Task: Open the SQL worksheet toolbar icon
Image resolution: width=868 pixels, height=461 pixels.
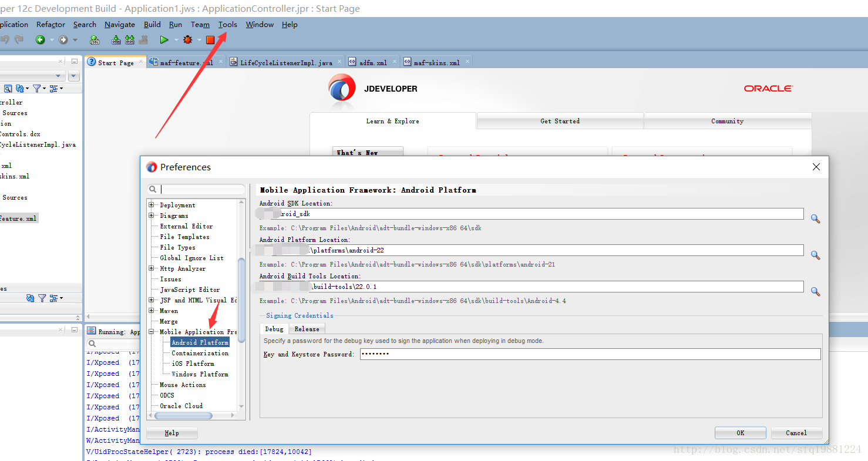Action: pyautogui.click(x=95, y=40)
